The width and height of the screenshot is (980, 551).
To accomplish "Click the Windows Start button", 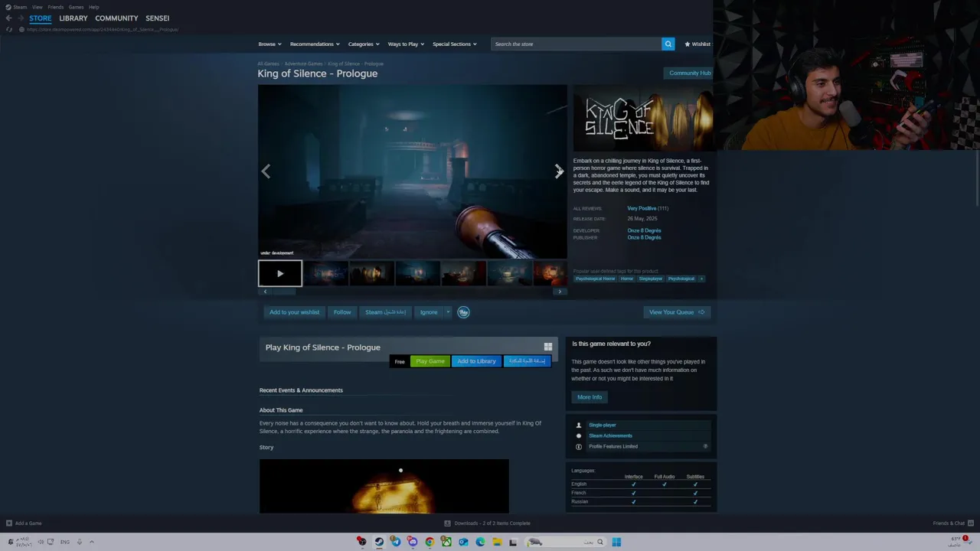I will click(616, 542).
